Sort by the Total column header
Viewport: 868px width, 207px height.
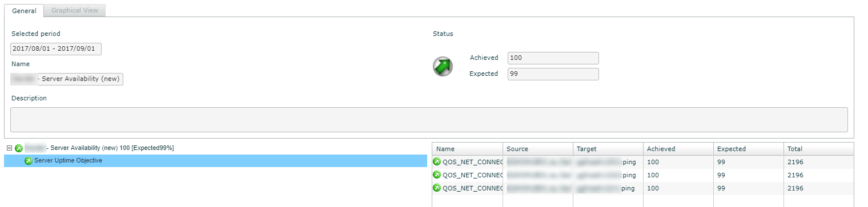[818, 149]
